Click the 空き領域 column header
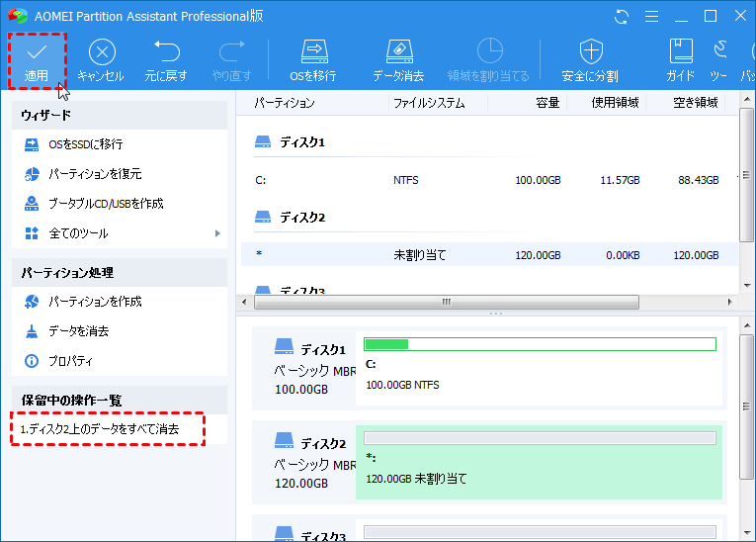756x542 pixels. [x=696, y=103]
